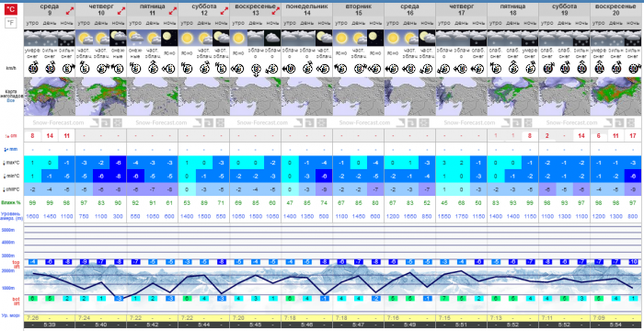
Task: Click воскресенье 20 day heavy snow icon
Action: pyautogui.click(x=615, y=38)
